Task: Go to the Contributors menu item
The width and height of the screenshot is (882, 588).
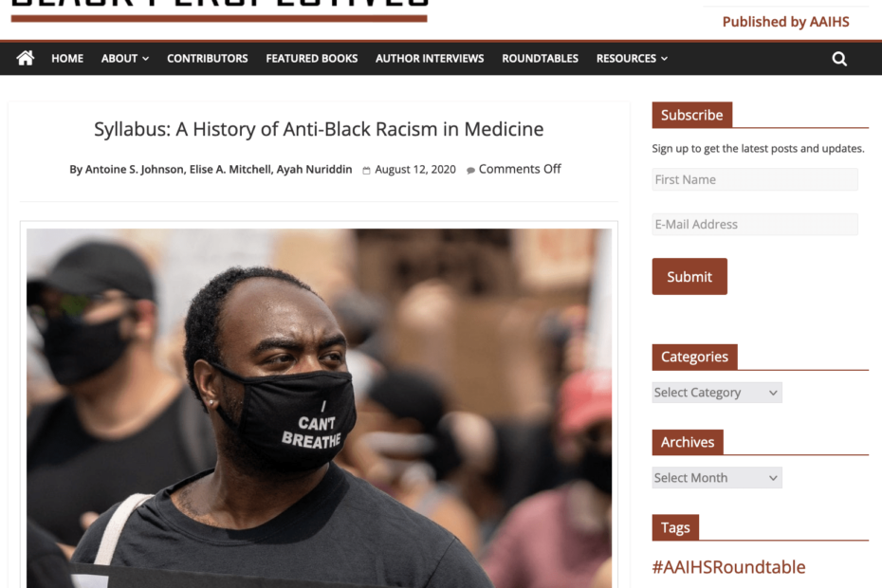Action: point(207,59)
